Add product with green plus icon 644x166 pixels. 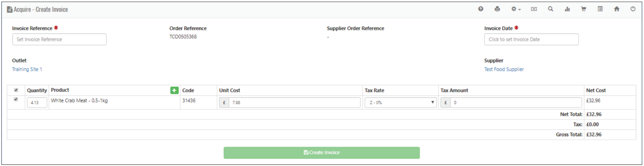[x=174, y=90]
